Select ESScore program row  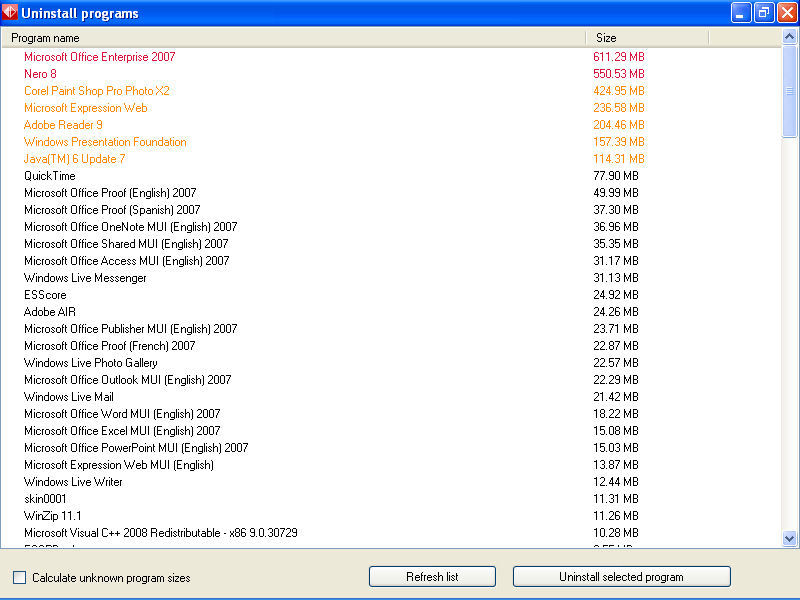pos(45,295)
